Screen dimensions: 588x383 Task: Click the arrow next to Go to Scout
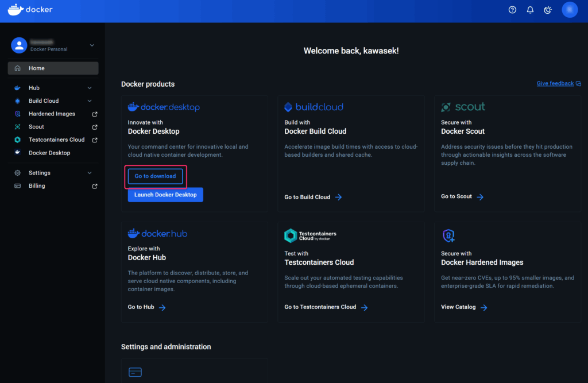(480, 197)
